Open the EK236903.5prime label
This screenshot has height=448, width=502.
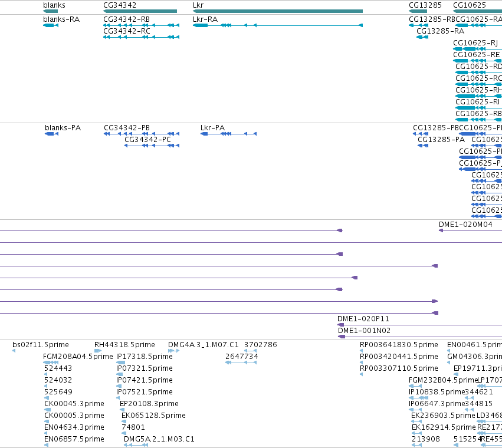tap(444, 416)
